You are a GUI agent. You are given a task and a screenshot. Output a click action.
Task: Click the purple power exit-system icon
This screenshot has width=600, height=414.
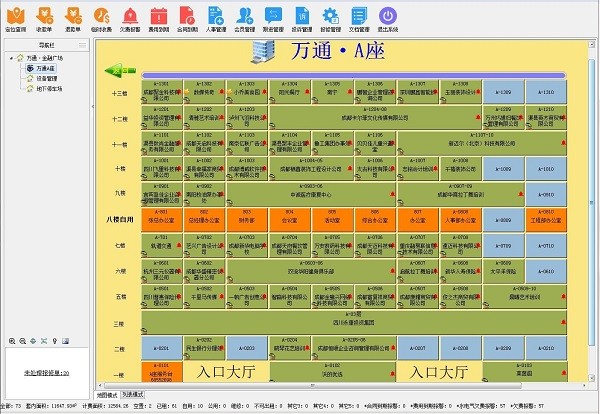[388, 16]
